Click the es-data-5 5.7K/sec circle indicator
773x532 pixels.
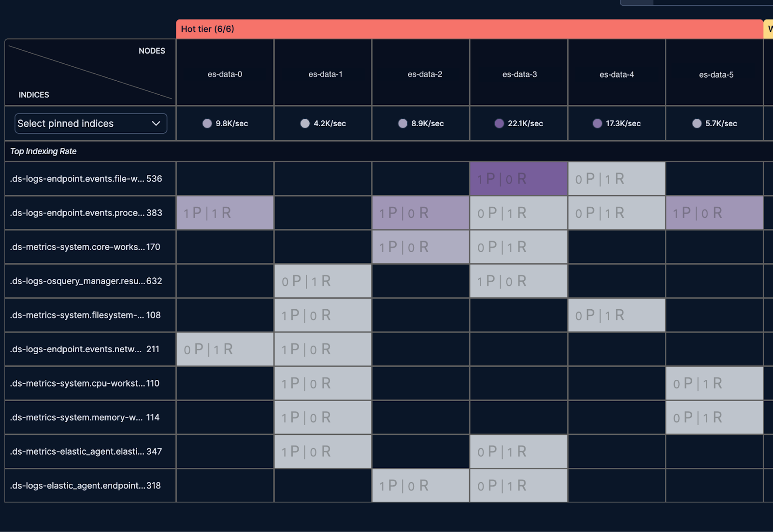coord(697,123)
